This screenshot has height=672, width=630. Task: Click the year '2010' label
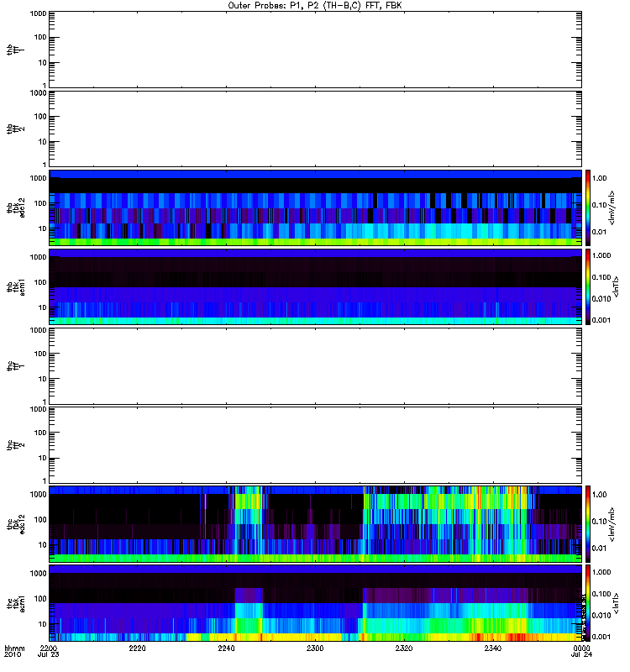point(13,654)
